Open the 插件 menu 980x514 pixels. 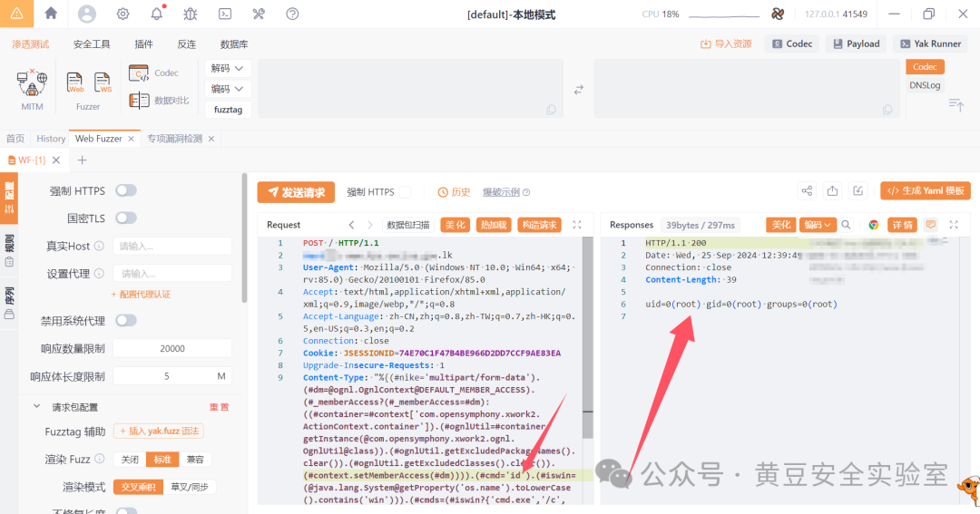coord(143,44)
